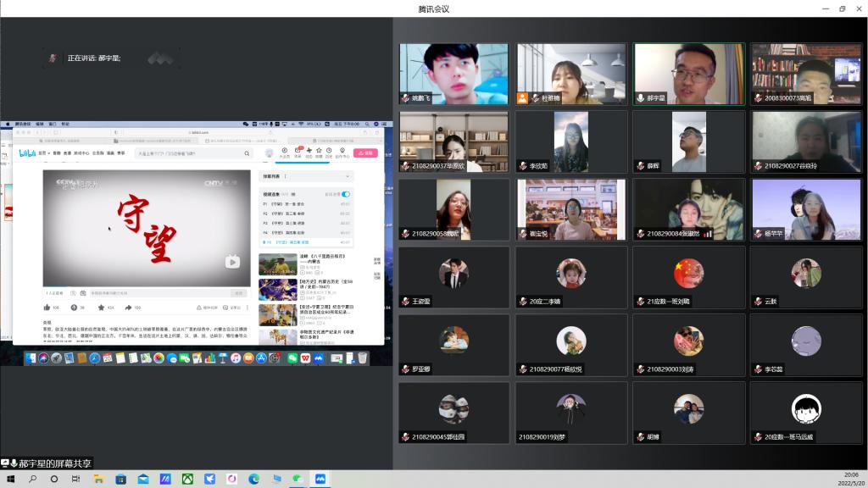Click the pink upload button on bilibili
Image resolution: width=868 pixels, height=488 pixels.
[365, 153]
